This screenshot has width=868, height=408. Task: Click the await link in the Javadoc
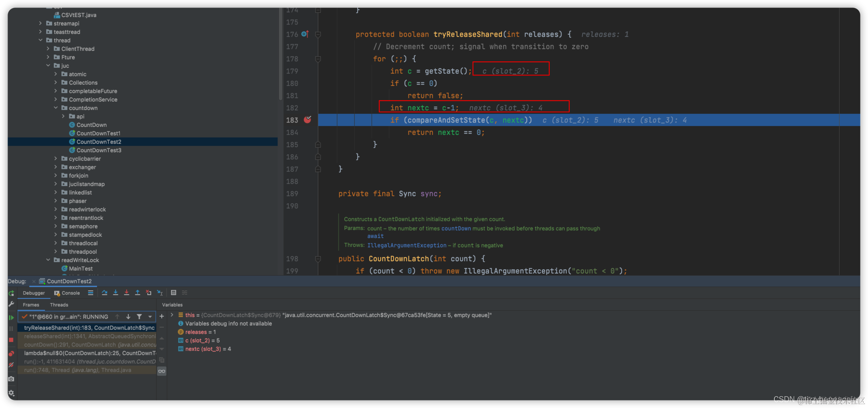(375, 236)
